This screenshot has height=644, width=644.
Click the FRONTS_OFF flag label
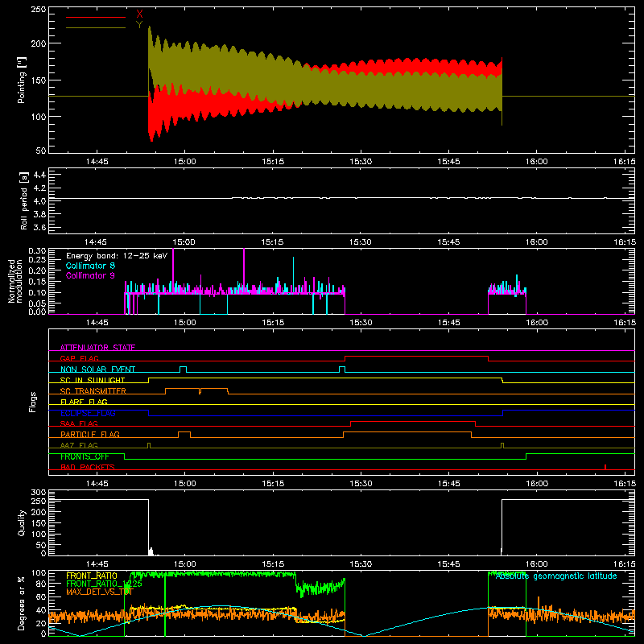[85, 456]
